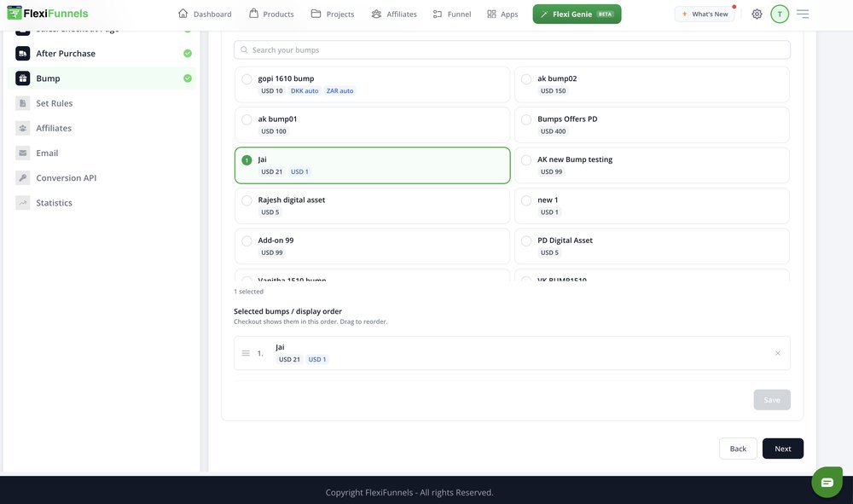Click the Save button
The width and height of the screenshot is (853, 504).
[772, 400]
